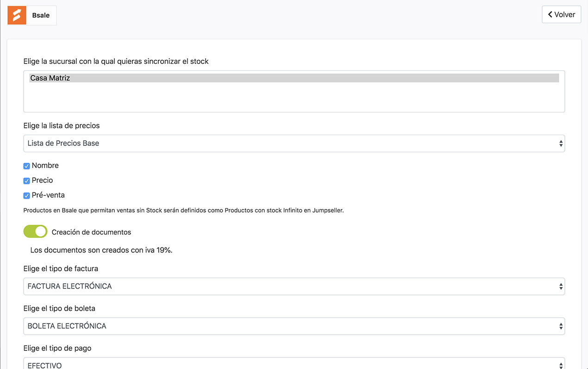
Task: Disable the Pré-venta checkbox
Action: click(26, 196)
